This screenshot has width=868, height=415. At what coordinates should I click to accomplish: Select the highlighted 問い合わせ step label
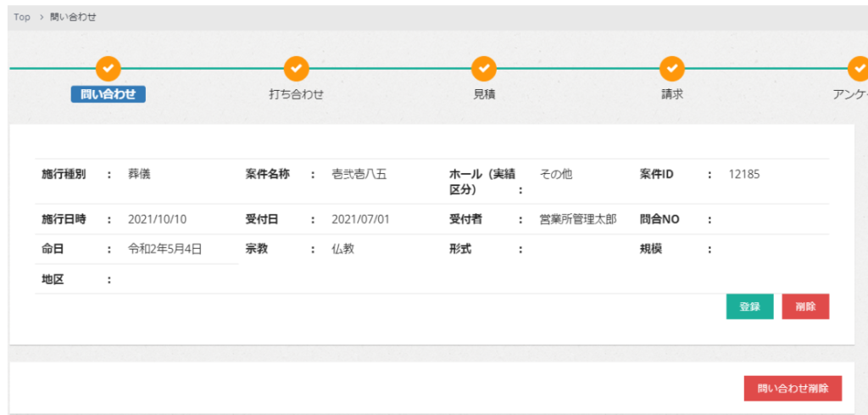coord(108,94)
